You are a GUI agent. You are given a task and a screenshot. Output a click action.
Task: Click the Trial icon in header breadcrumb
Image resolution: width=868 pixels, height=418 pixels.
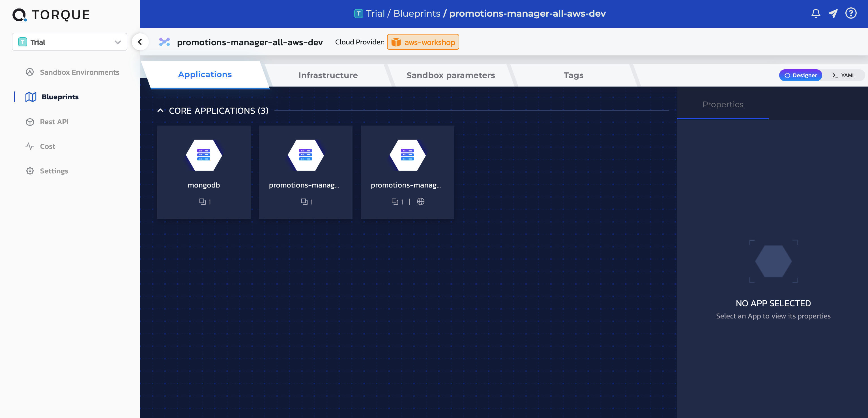[x=358, y=14]
